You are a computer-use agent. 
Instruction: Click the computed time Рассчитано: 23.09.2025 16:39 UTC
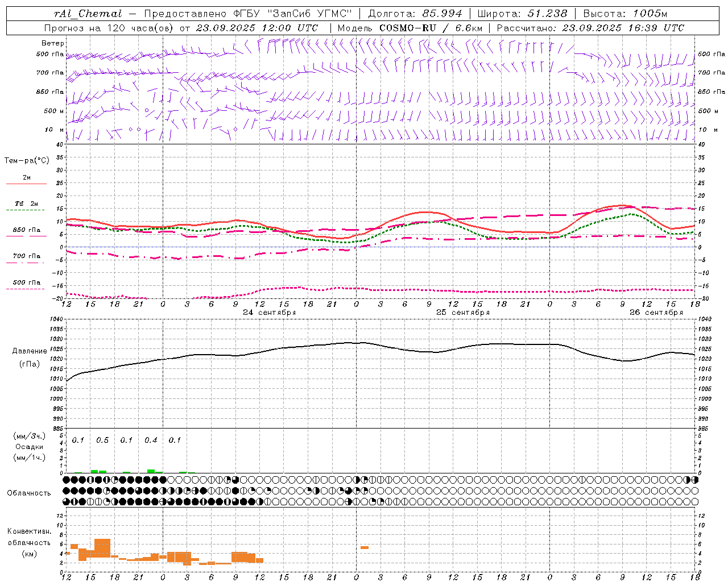[x=590, y=28]
